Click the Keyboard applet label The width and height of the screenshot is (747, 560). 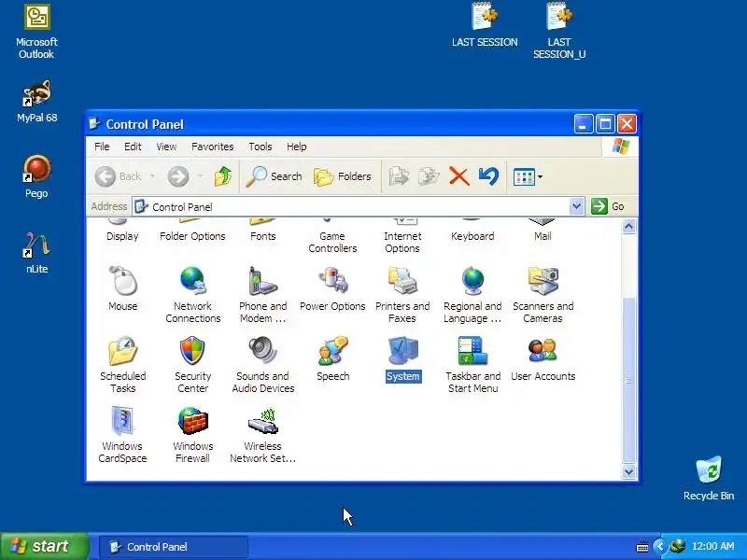tap(472, 236)
